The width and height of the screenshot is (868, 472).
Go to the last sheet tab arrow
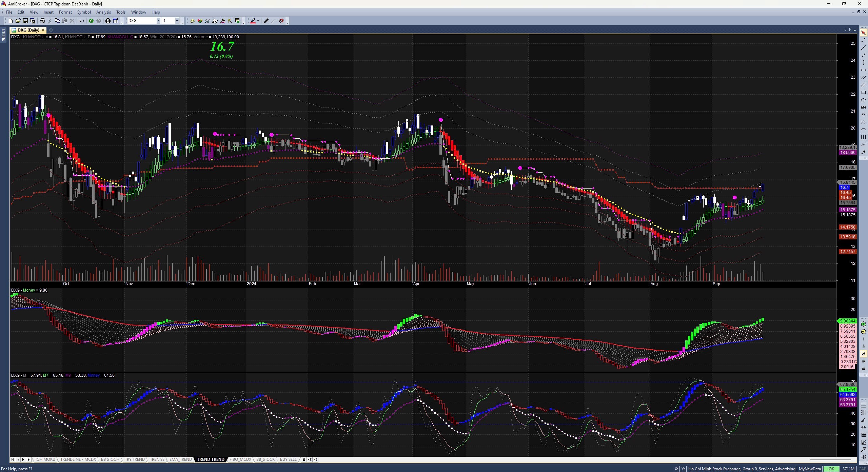pyautogui.click(x=29, y=459)
